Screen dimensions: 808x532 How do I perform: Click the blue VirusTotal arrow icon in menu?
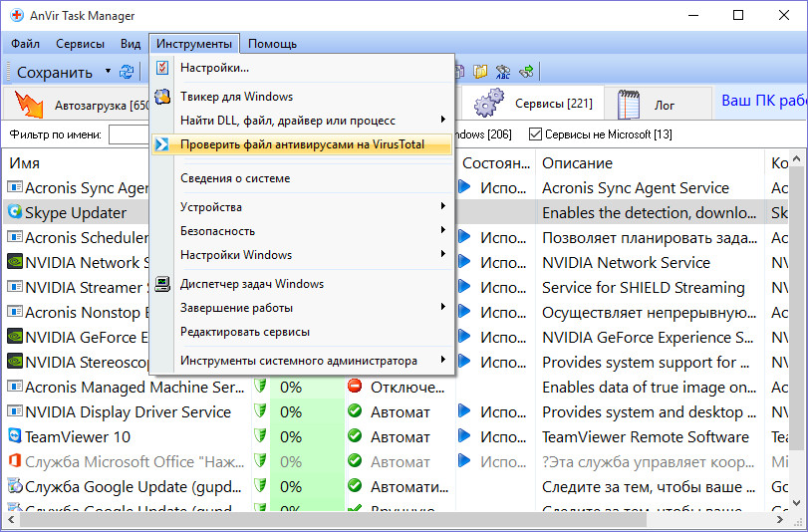(x=161, y=144)
